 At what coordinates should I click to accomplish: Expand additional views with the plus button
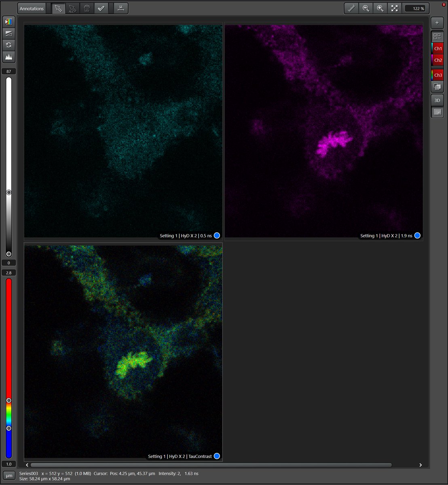[x=437, y=23]
